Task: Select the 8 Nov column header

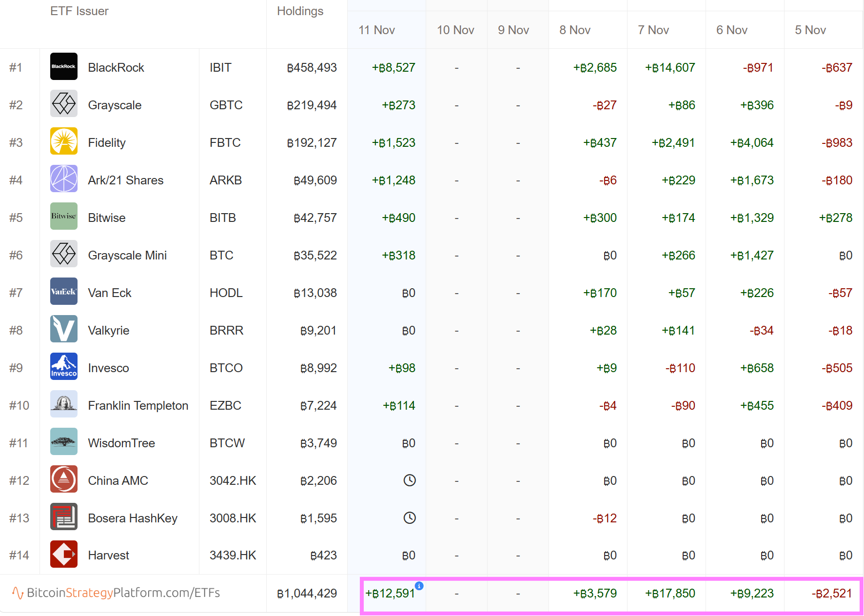Action: tap(575, 30)
